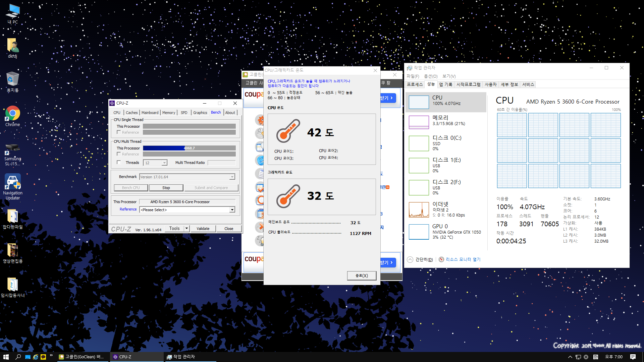Switch to the 프로세스 tab
644x362 pixels.
[415, 84]
